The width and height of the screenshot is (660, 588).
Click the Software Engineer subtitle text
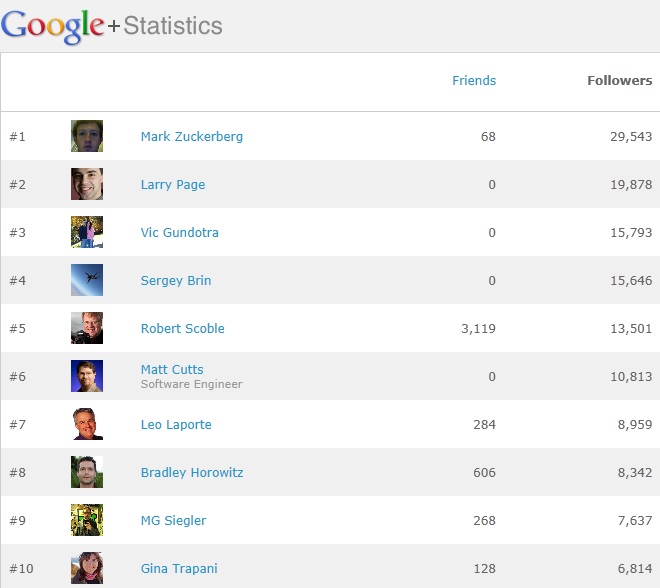point(192,384)
